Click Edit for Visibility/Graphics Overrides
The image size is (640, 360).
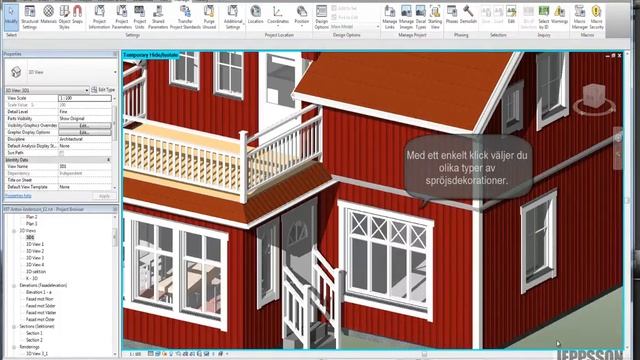click(x=84, y=125)
